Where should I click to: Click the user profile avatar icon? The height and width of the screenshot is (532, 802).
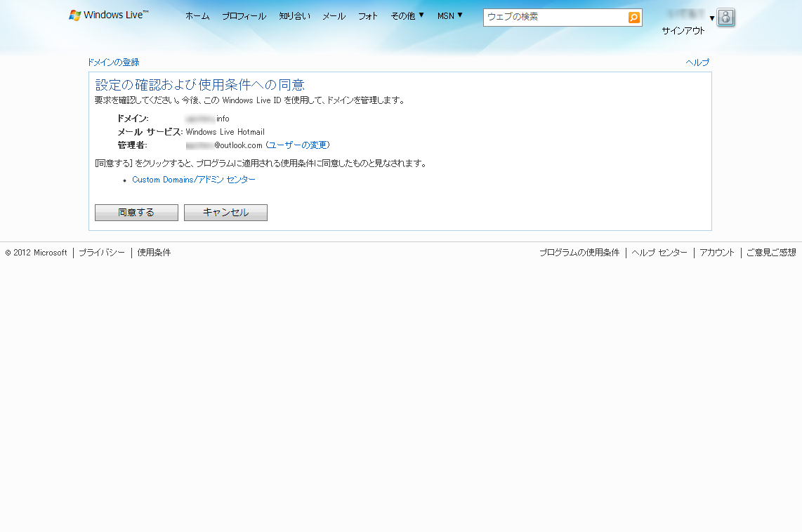tap(725, 18)
